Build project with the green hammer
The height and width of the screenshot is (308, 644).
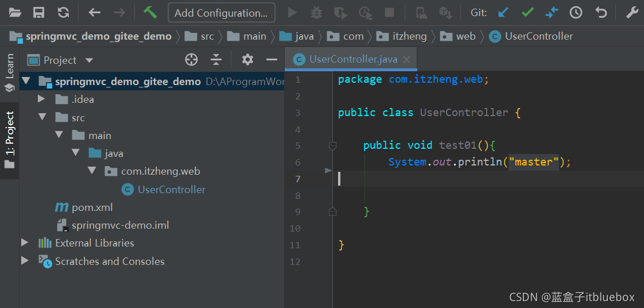(150, 12)
